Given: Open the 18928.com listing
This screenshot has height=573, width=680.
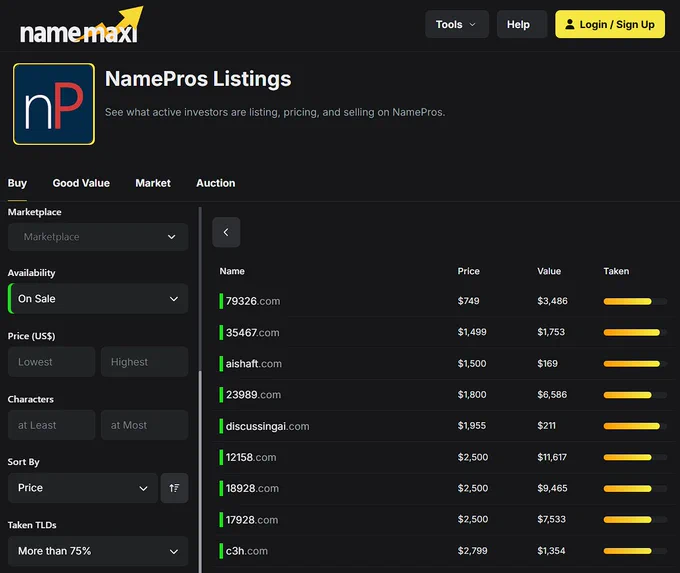Looking at the screenshot, I should point(252,488).
